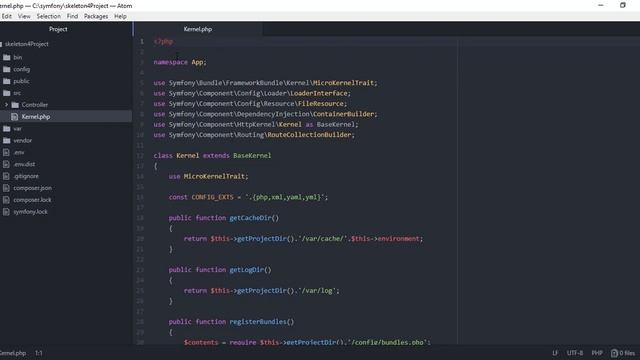Click the symfony.lock file icon
Image resolution: width=640 pixels, height=360 pixels.
click(x=6, y=212)
